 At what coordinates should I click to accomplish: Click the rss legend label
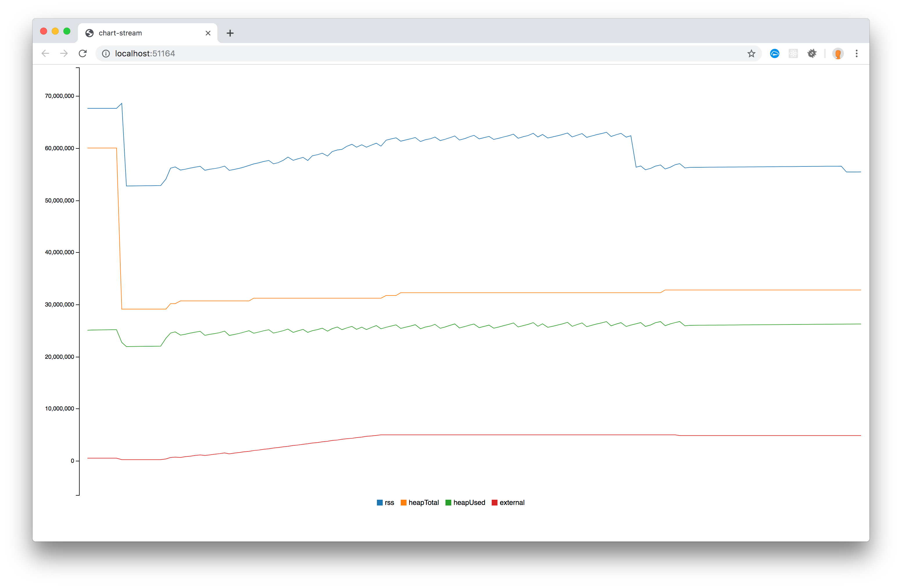[389, 502]
